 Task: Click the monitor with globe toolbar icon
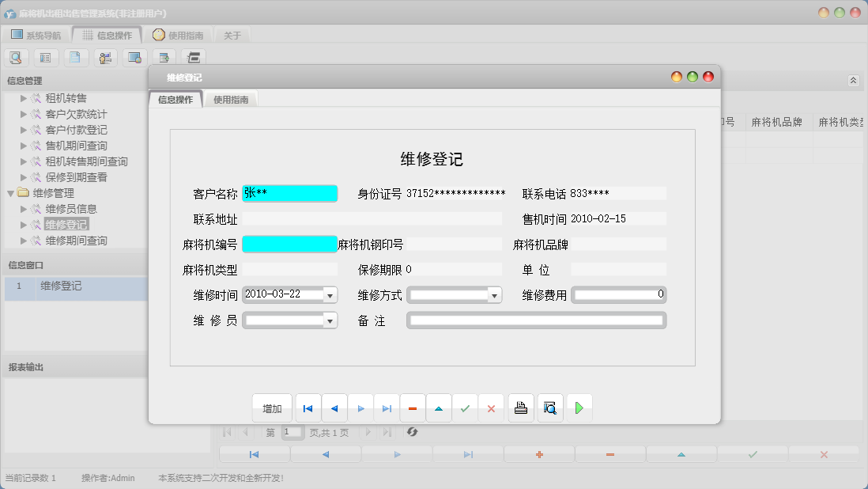coord(134,57)
